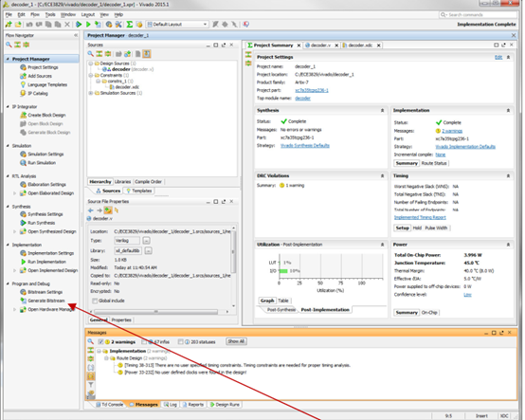
Task: Click the Add Sources icon
Action: tap(23, 76)
